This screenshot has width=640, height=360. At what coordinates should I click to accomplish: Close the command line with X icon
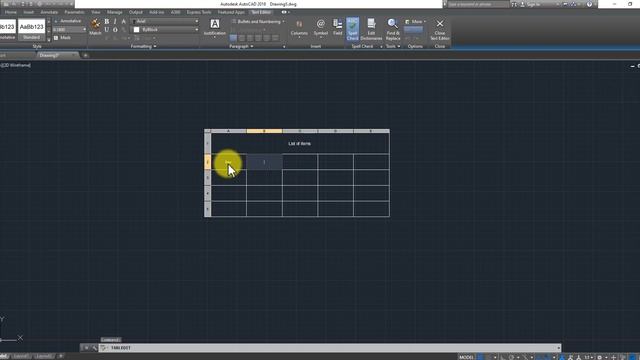point(86,348)
